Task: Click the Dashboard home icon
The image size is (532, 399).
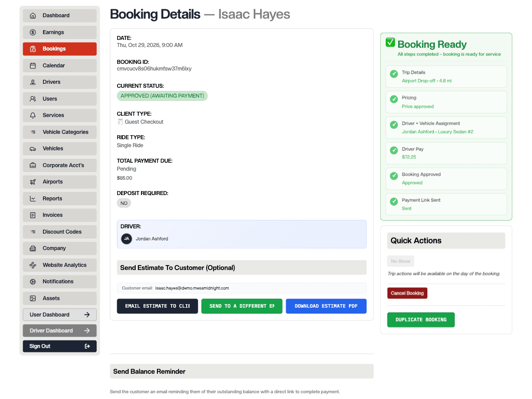Action: [33, 16]
